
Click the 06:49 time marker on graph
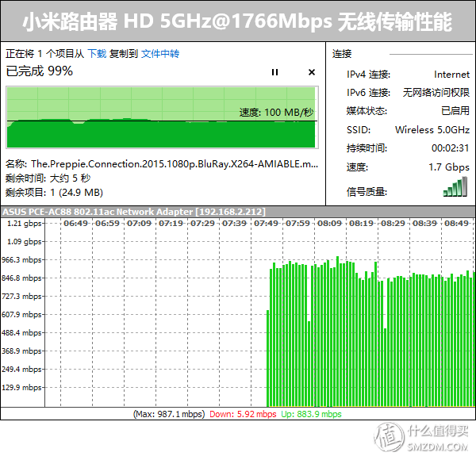click(x=75, y=224)
